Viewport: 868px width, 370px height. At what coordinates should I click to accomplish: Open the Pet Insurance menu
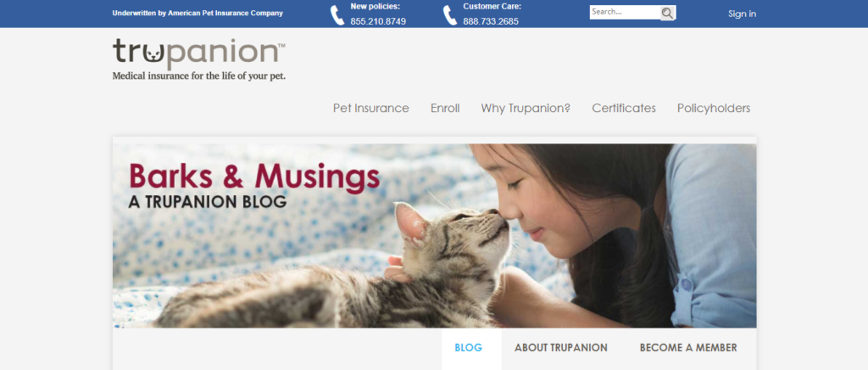coord(371,108)
